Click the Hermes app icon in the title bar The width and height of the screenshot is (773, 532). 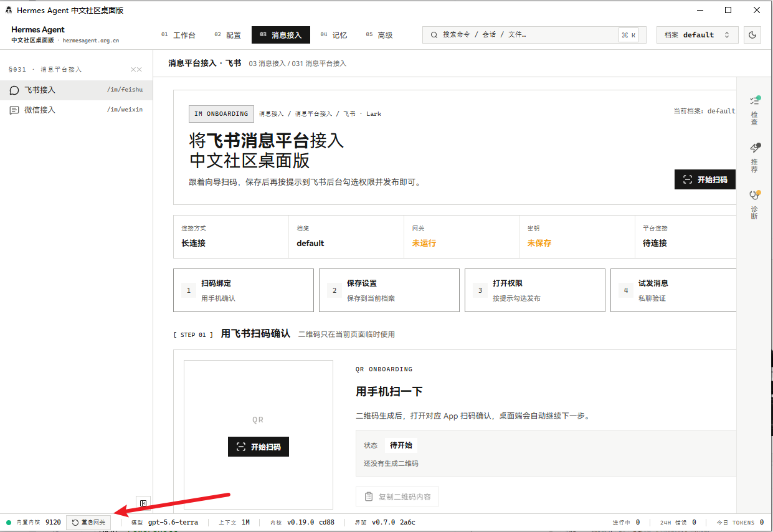[9, 11]
